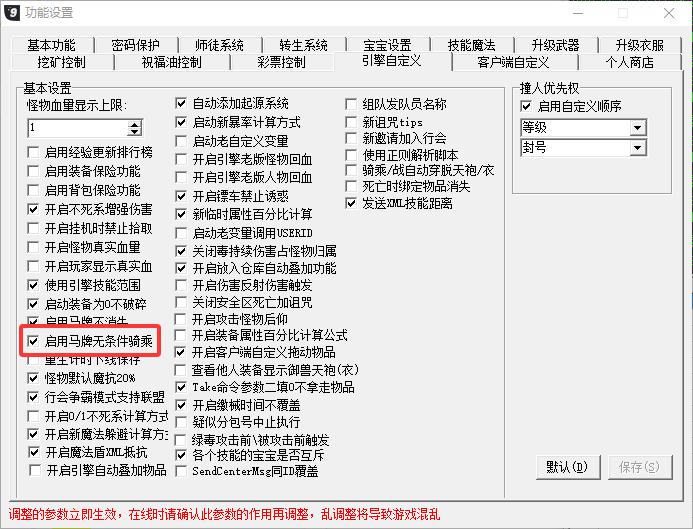This screenshot has width=693, height=529.
Task: Open the 基本功能 tab
Action: click(x=51, y=45)
